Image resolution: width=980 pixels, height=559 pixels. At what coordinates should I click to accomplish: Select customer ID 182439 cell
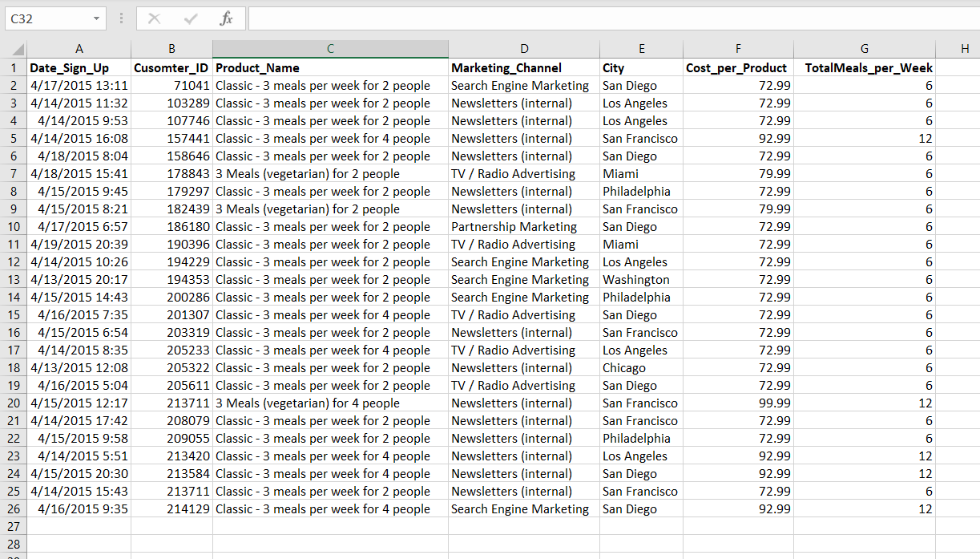(x=171, y=209)
